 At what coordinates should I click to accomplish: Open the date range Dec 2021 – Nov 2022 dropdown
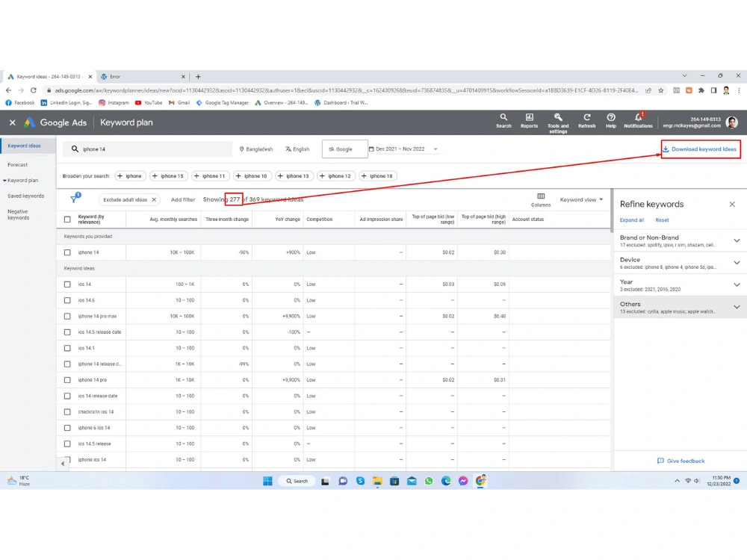click(x=403, y=149)
